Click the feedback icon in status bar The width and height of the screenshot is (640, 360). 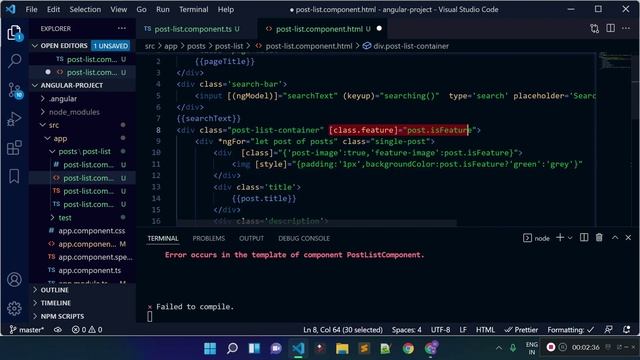[608, 329]
